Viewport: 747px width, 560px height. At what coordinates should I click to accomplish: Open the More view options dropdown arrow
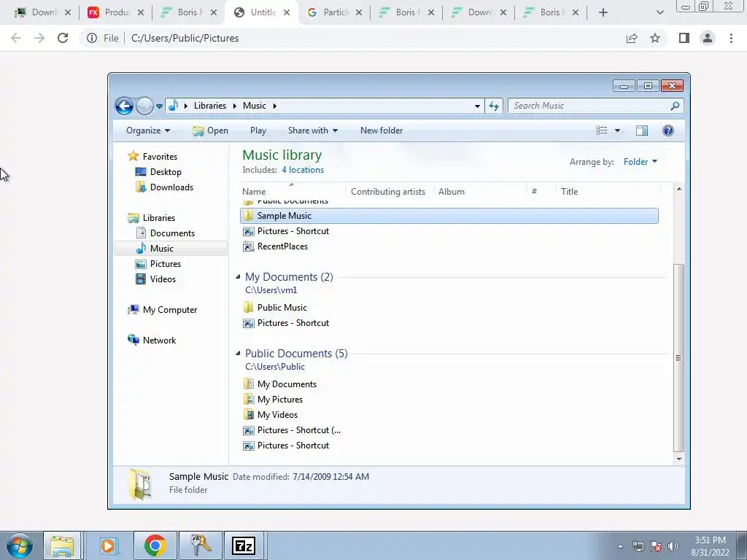617,131
